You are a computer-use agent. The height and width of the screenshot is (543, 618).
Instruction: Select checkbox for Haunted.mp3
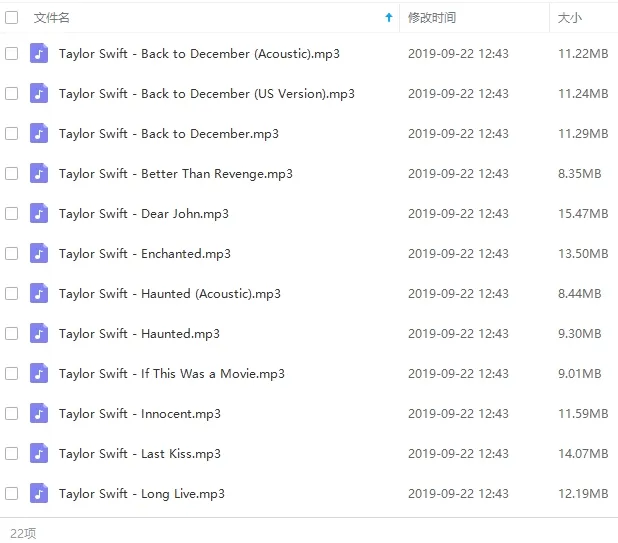coord(11,333)
